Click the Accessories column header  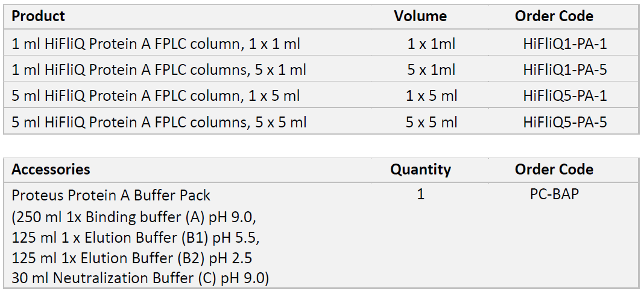[51, 170]
